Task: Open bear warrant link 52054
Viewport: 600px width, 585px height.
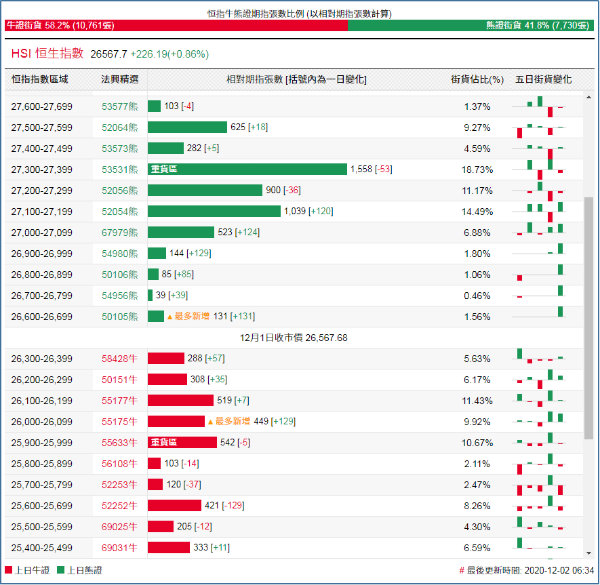Action: [x=119, y=212]
